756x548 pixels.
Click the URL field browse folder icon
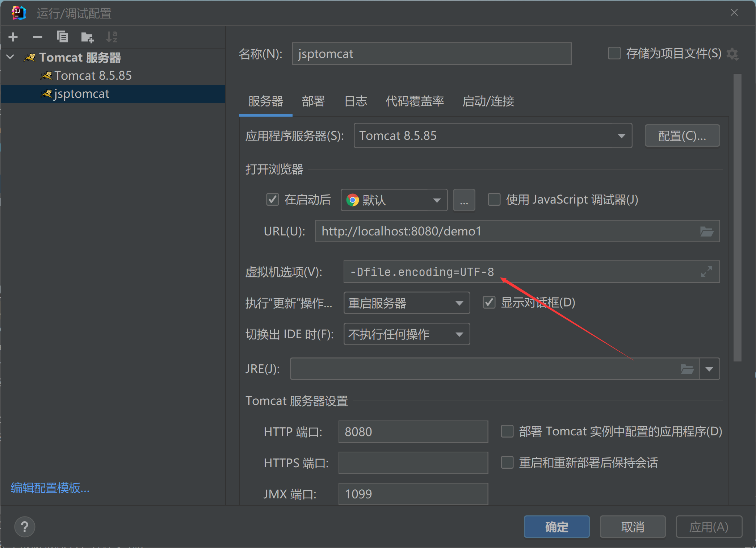coord(706,231)
